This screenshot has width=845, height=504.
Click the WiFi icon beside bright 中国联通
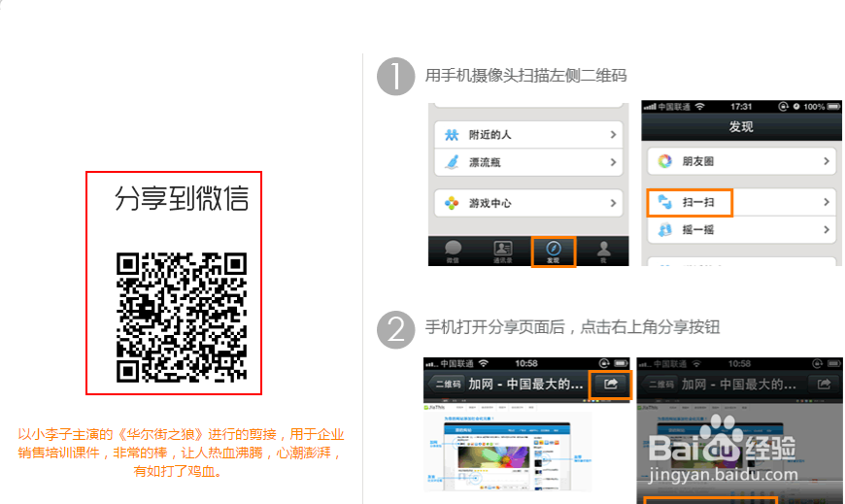(x=484, y=363)
